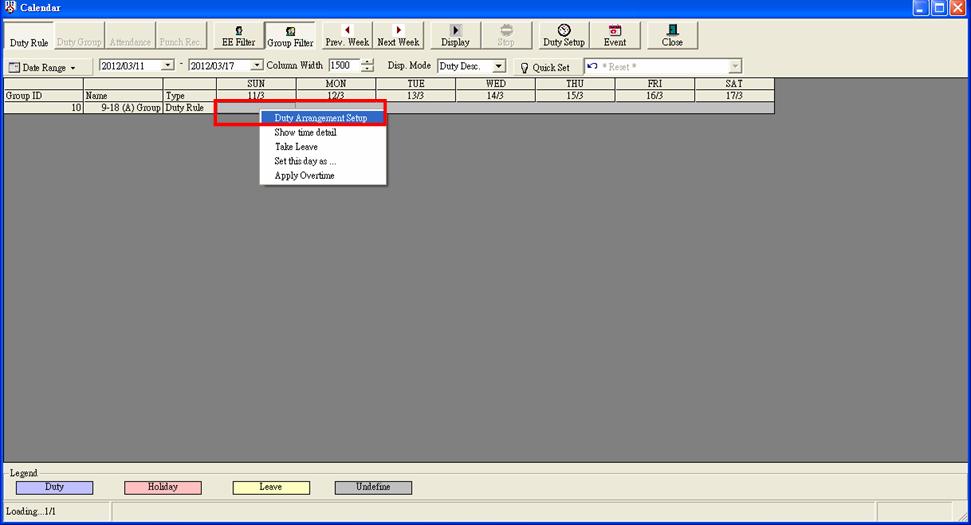Click the SAT 17/3 column header
The image size is (971, 525).
734,90
